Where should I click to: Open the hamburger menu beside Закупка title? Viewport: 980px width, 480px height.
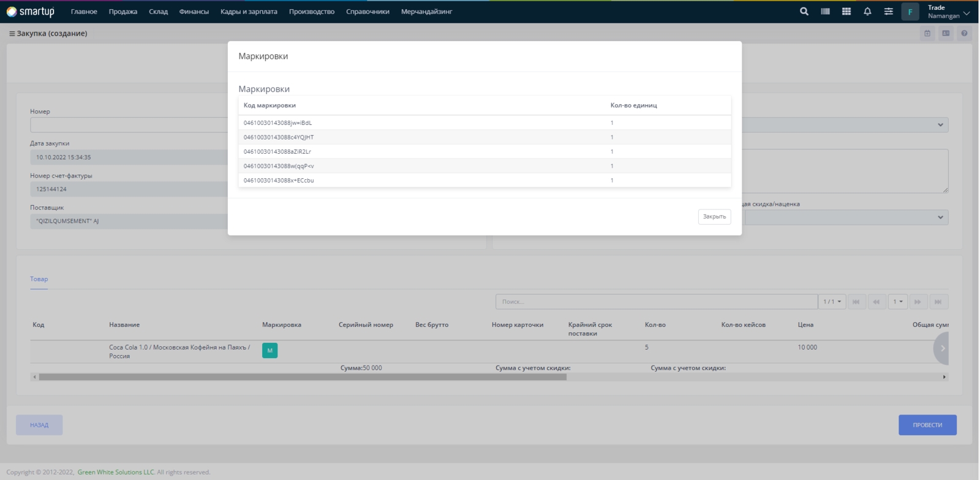(12, 34)
